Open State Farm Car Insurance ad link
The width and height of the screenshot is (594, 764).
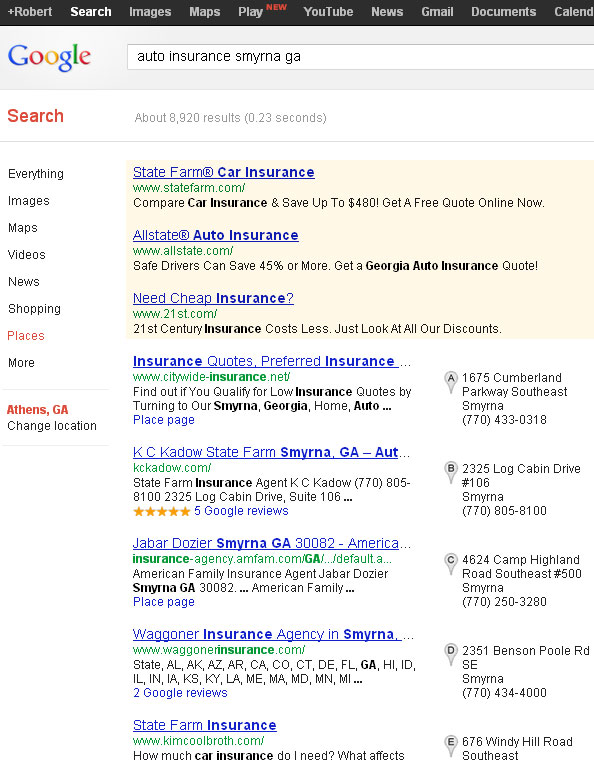(224, 172)
